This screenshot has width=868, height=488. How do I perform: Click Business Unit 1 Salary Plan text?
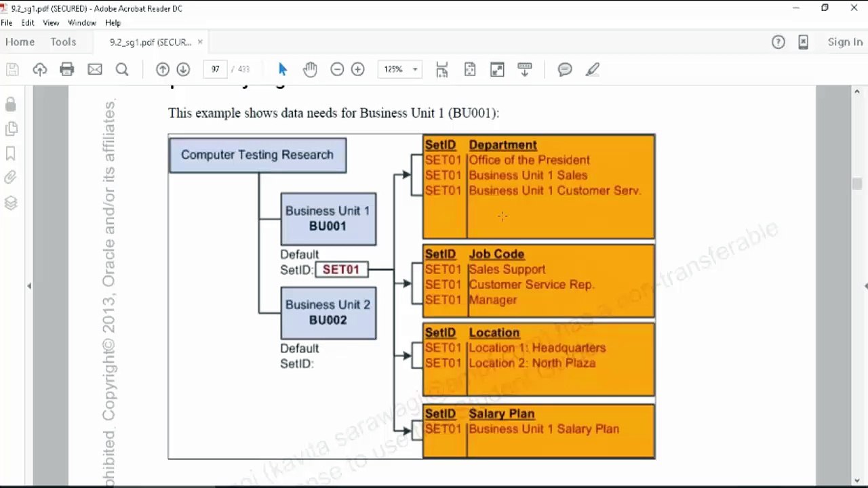coord(544,429)
